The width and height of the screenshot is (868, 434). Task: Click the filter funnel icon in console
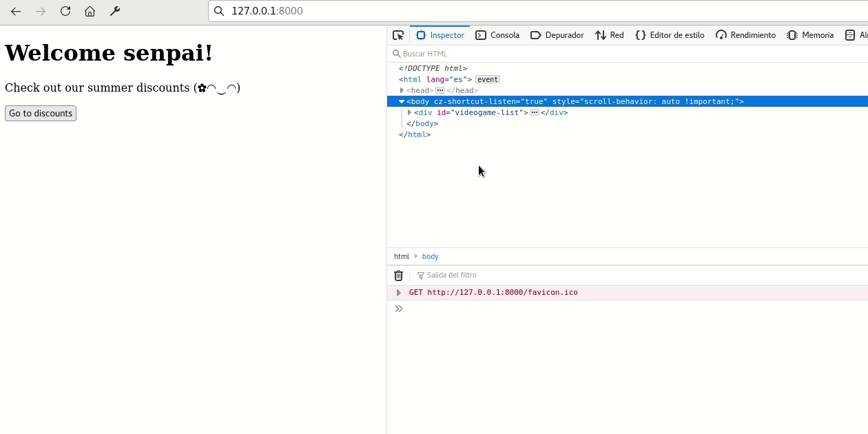point(421,276)
